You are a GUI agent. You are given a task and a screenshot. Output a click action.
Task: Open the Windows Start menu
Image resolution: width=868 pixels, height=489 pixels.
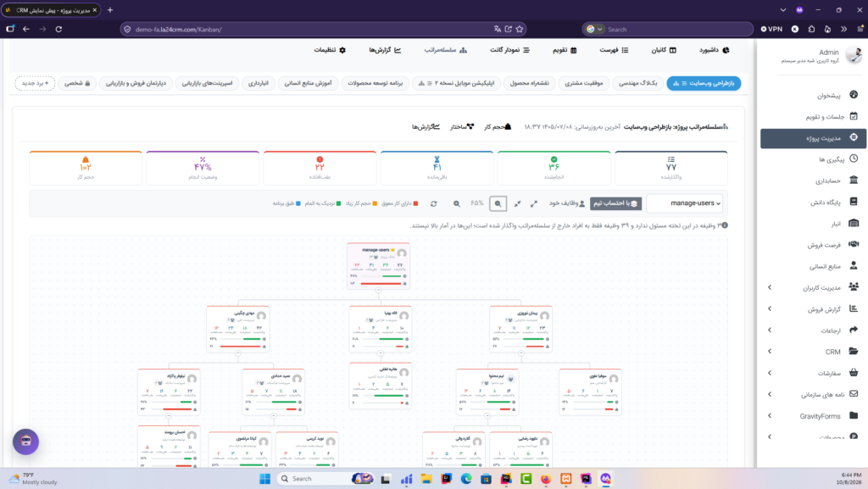265,479
